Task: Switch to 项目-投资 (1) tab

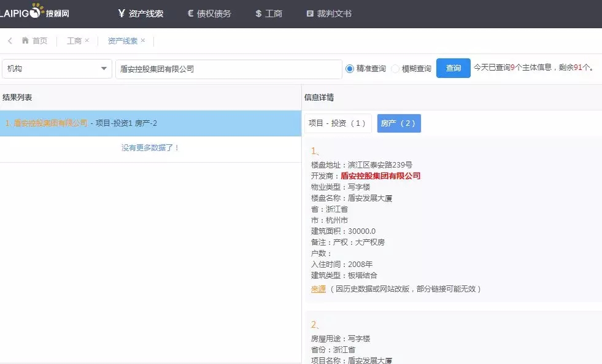Action: (x=338, y=123)
